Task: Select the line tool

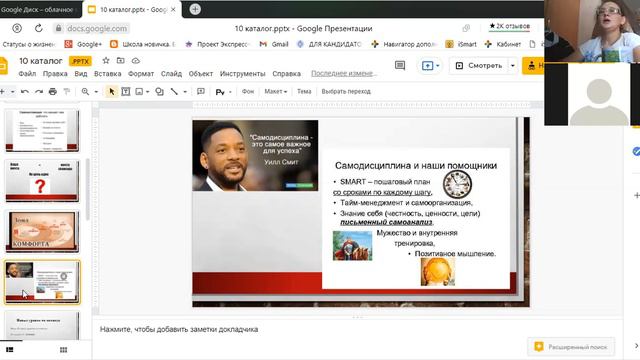Action: tap(174, 91)
